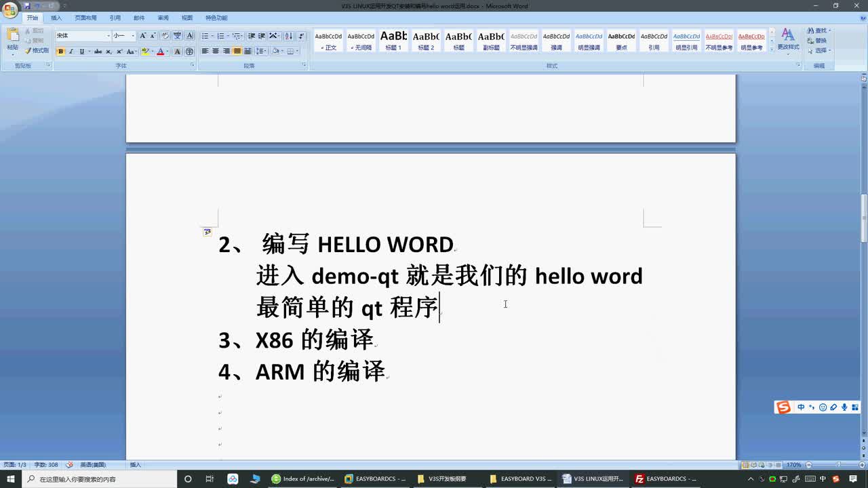Toggle underline formatting

click(82, 52)
